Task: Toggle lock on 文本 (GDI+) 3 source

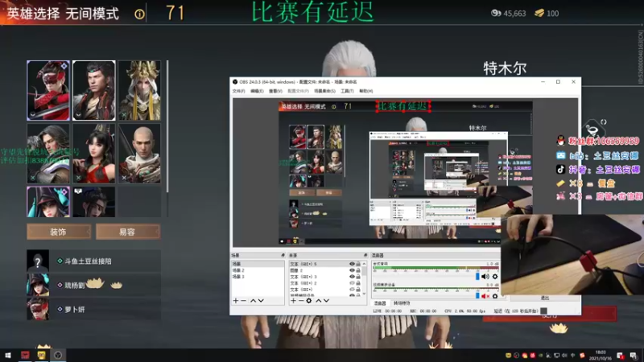Action: tap(358, 277)
